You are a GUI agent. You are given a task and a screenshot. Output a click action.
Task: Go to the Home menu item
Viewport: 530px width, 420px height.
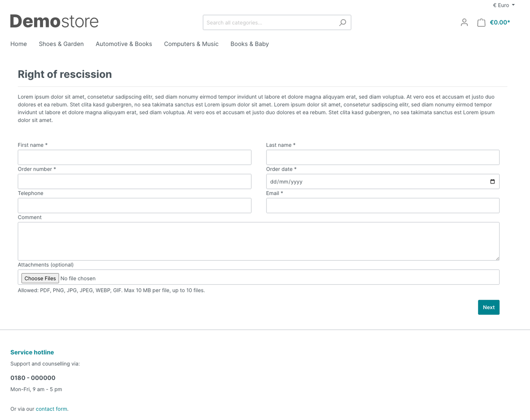tap(18, 44)
